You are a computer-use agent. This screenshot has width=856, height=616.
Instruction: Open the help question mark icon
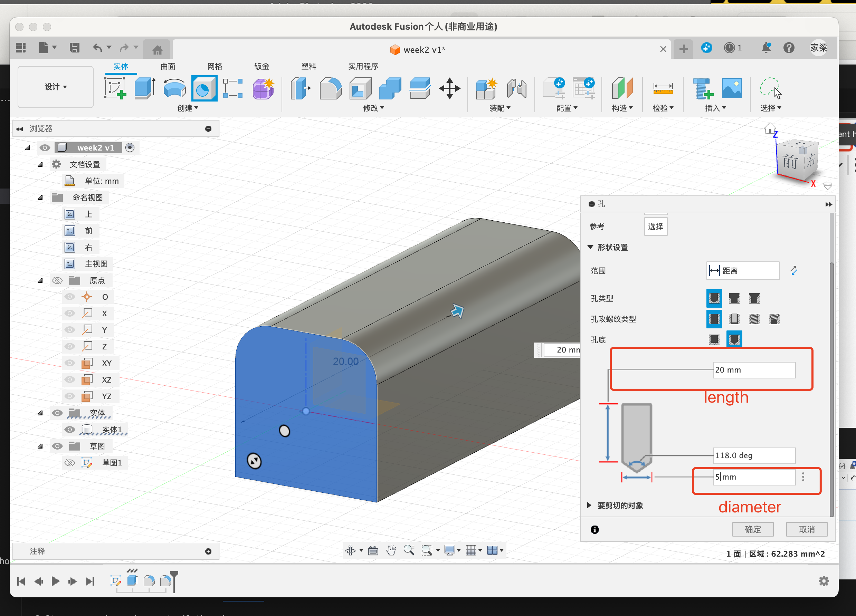tap(789, 48)
